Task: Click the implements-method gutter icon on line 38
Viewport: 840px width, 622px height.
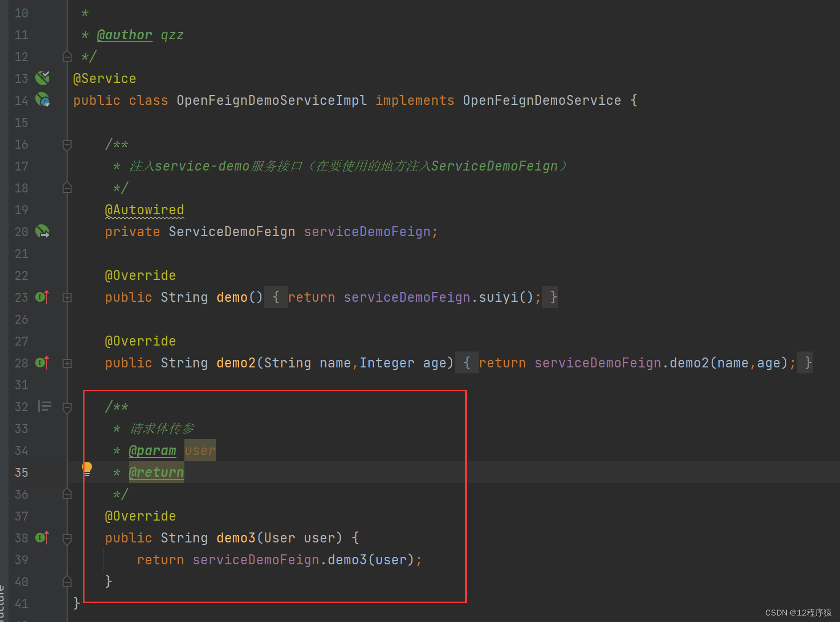Action: coord(42,537)
